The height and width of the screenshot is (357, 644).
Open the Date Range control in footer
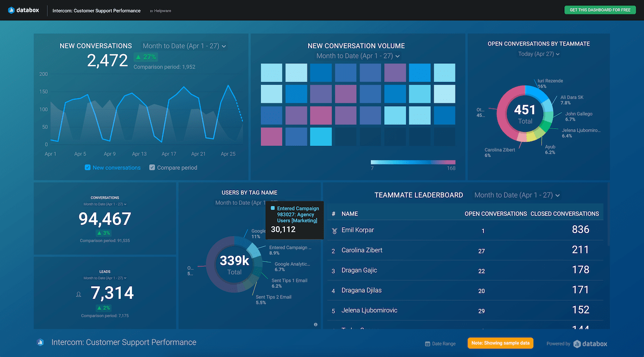440,344
